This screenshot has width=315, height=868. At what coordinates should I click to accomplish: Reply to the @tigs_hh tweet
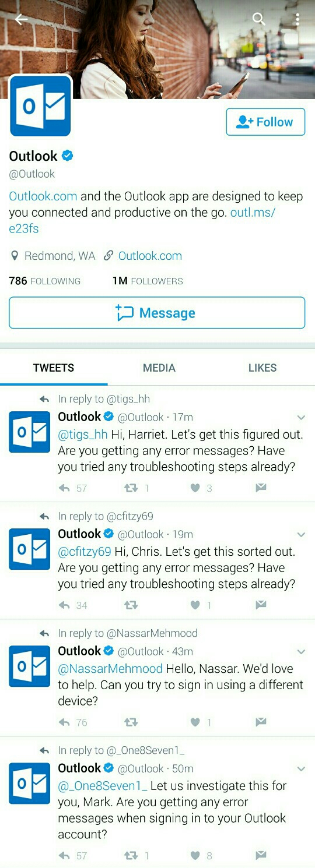[x=64, y=488]
